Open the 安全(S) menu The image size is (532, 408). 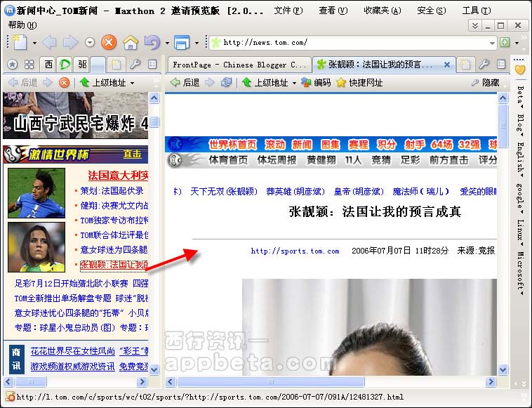tap(431, 11)
